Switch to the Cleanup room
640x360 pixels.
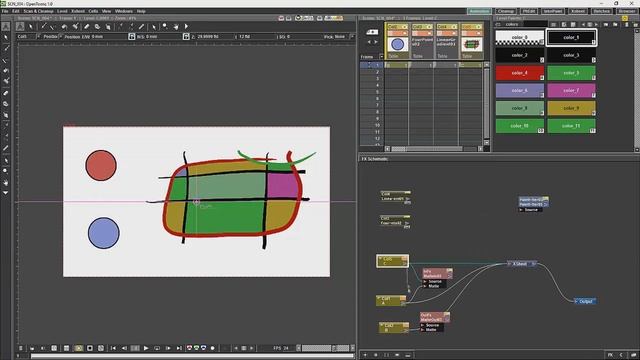506,11
